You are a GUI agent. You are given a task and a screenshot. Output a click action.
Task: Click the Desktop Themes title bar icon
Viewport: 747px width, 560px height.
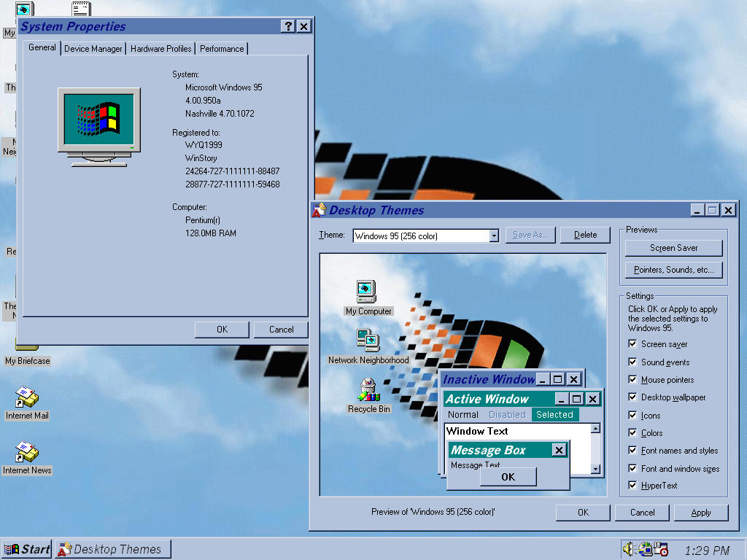click(x=320, y=210)
